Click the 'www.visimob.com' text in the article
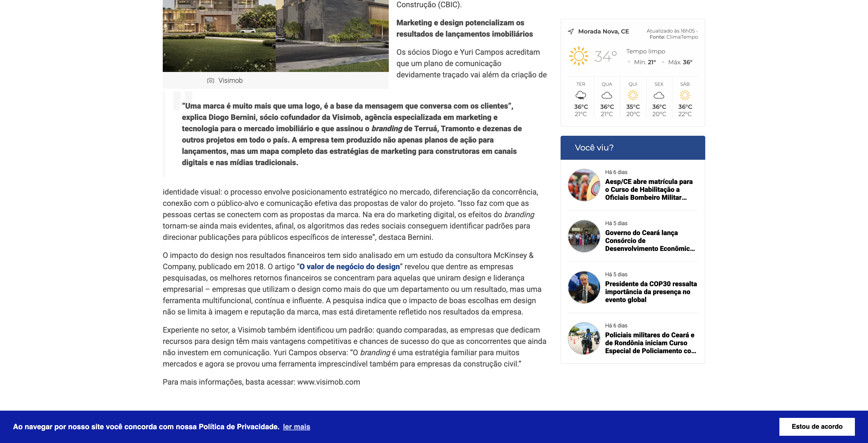Image resolution: width=868 pixels, height=443 pixels. [328, 382]
